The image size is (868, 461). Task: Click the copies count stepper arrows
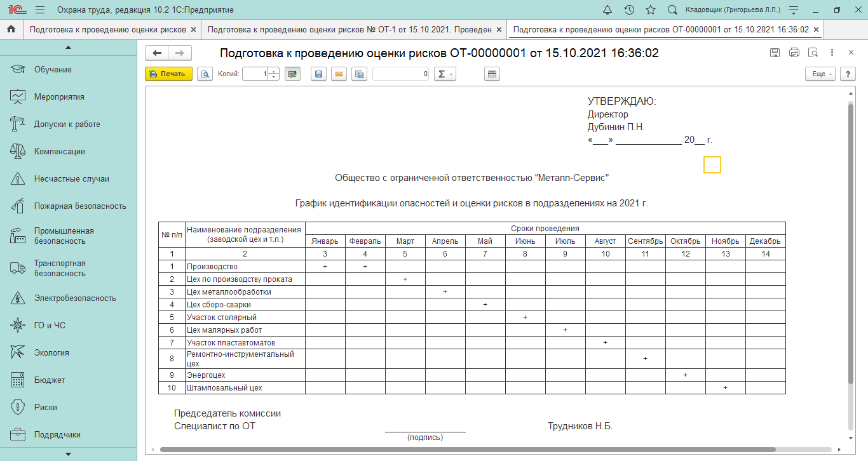(274, 74)
